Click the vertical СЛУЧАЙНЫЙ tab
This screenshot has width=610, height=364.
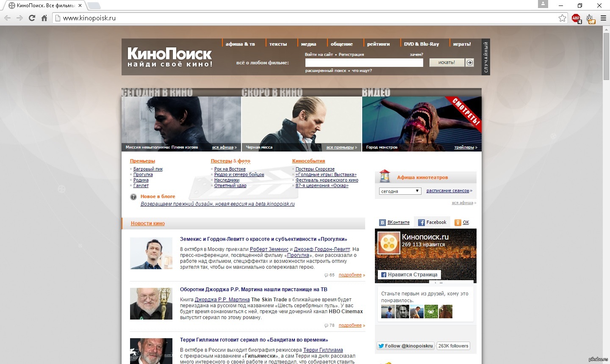pyautogui.click(x=486, y=57)
